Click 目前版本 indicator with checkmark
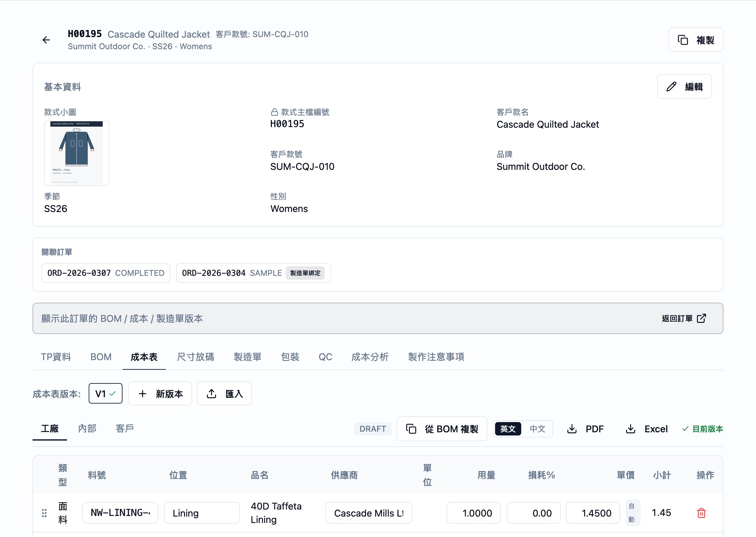This screenshot has width=756, height=537. click(x=702, y=429)
